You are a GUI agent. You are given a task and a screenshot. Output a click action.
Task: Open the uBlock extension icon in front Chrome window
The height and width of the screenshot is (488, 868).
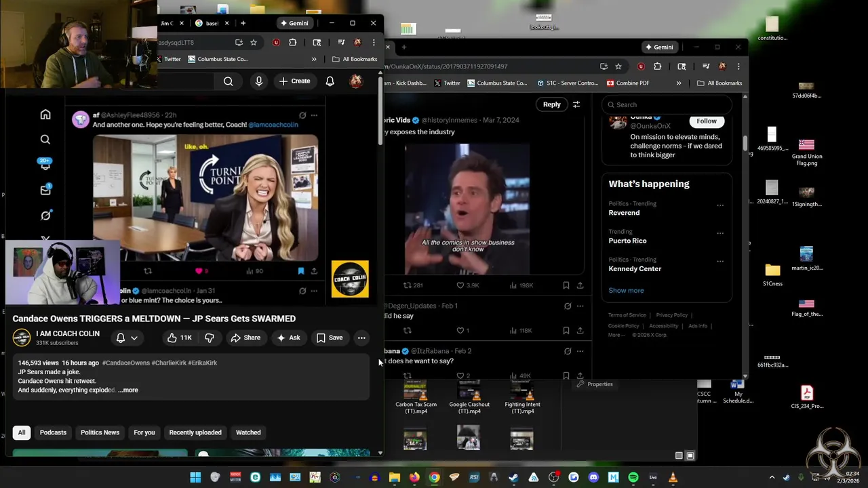click(x=276, y=42)
